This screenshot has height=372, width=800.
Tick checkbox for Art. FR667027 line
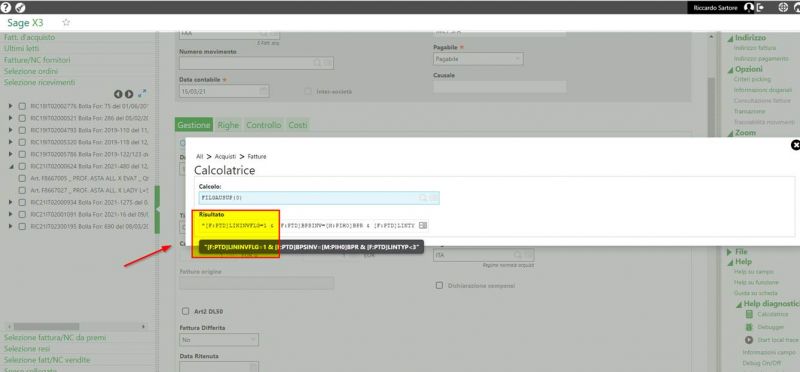pos(22,190)
